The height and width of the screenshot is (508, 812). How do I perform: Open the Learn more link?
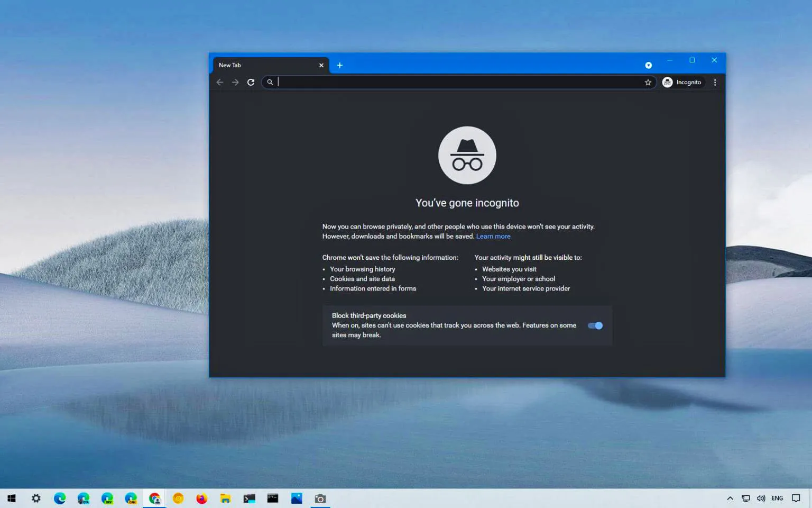493,237
